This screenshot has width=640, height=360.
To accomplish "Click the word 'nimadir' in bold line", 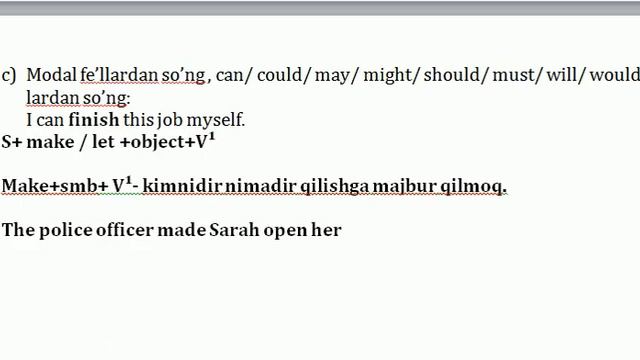I will pyautogui.click(x=260, y=186).
